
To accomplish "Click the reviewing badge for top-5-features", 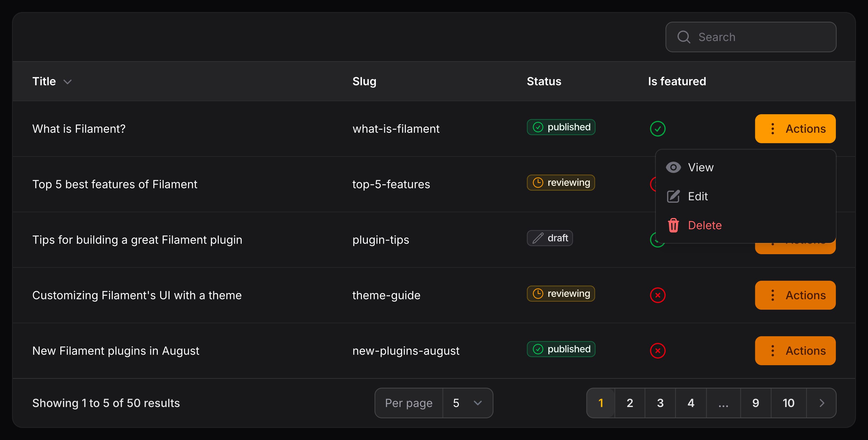I will 561,183.
